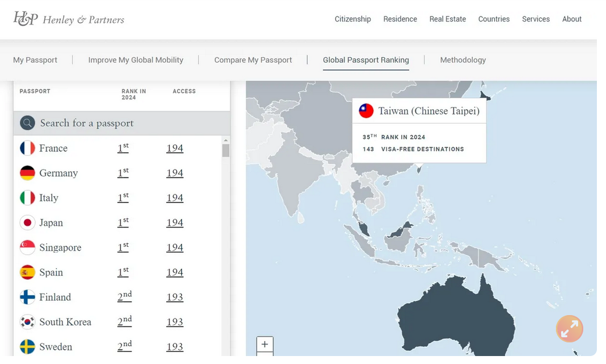Open South Korea passport name link
Image resolution: width=606 pixels, height=364 pixels.
point(65,322)
